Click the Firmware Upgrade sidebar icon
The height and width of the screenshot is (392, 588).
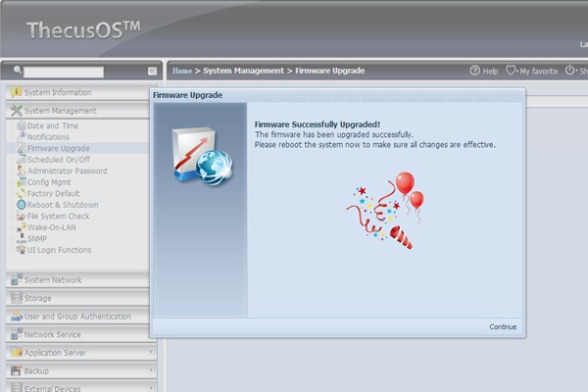(22, 148)
